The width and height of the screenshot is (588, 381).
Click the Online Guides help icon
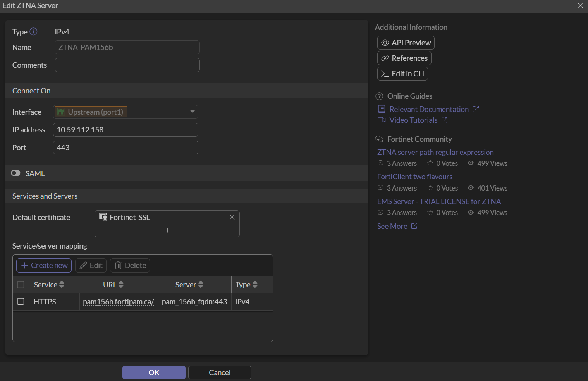coord(379,96)
